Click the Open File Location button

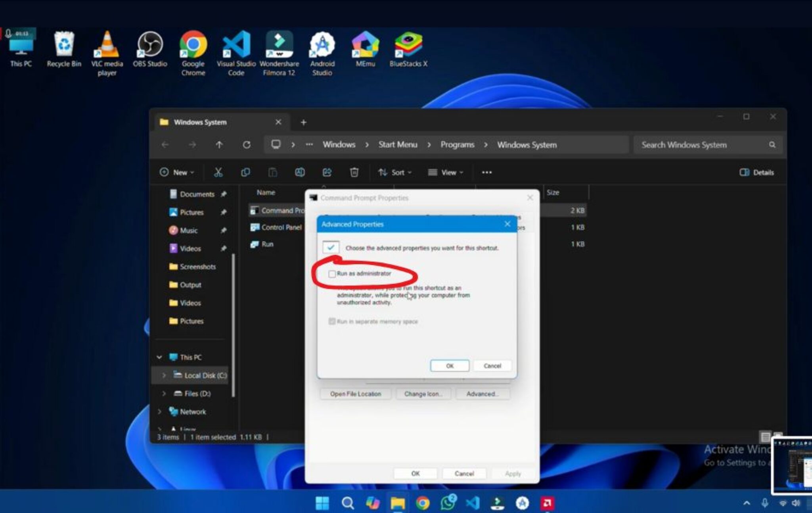pyautogui.click(x=355, y=394)
